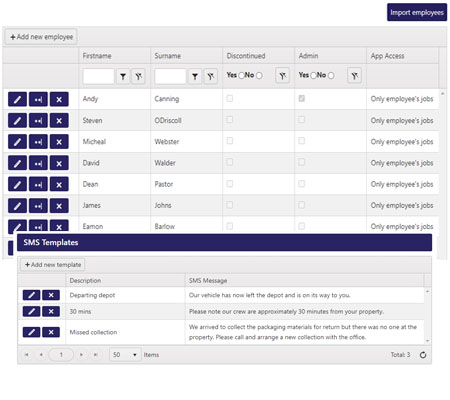Viewport: 450px width, 400px height.
Task: Clear the Surname filter icon
Action: click(211, 77)
